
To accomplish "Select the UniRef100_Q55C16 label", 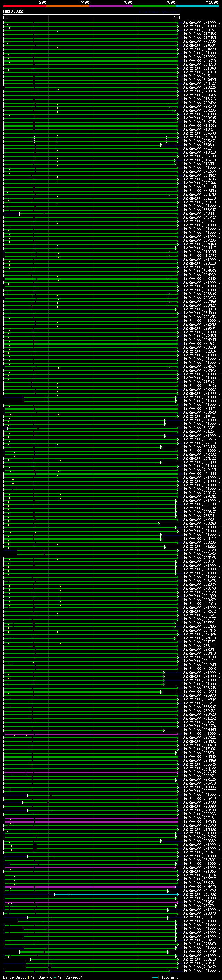I will tap(199, 60).
